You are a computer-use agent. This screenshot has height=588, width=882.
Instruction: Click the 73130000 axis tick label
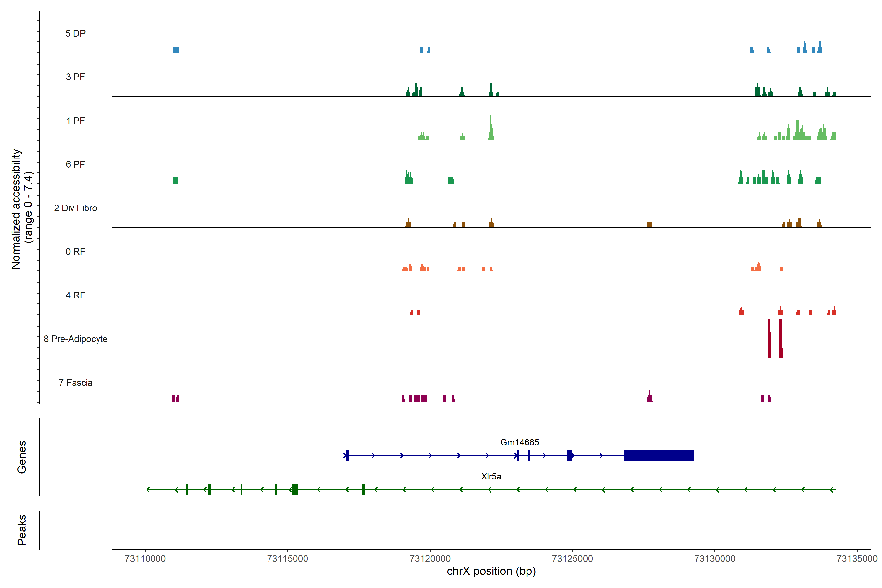[715, 558]
